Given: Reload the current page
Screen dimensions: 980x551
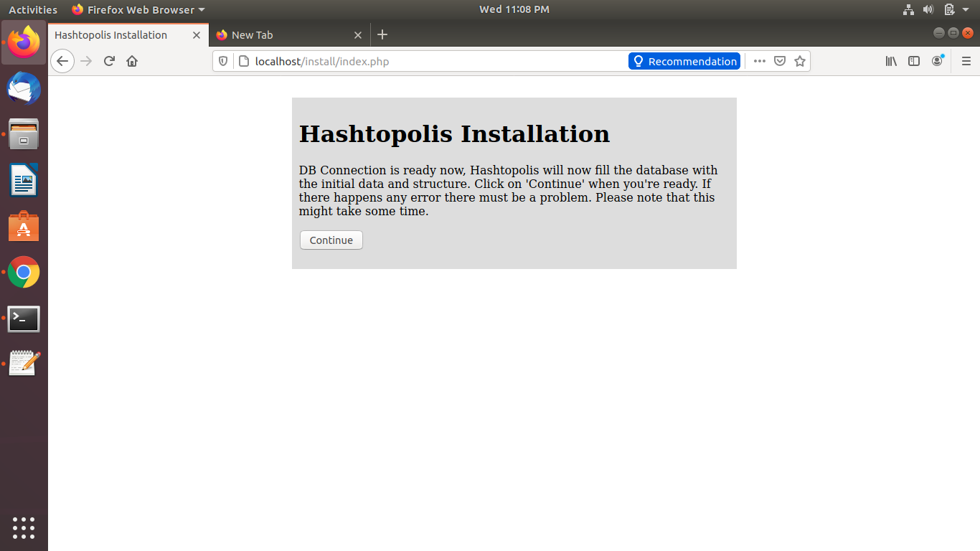Looking at the screenshot, I should pos(109,61).
